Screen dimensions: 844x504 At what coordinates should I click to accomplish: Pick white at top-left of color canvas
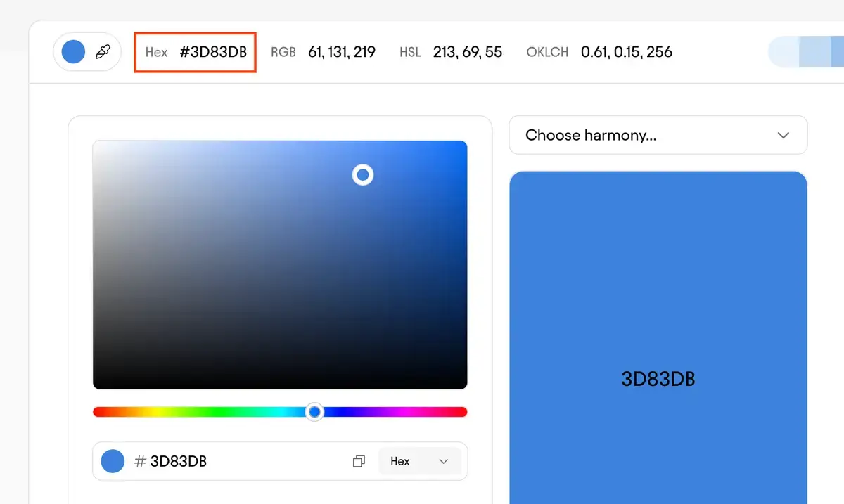[96, 144]
